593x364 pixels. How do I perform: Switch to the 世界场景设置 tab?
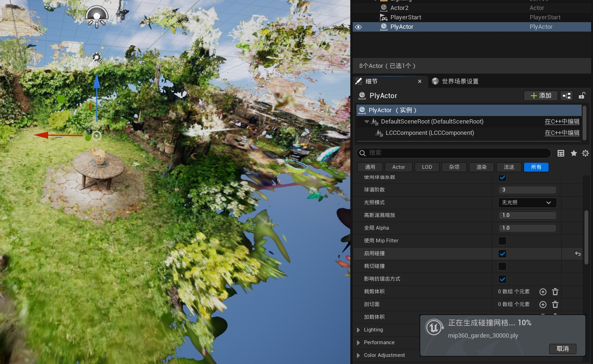(455, 82)
